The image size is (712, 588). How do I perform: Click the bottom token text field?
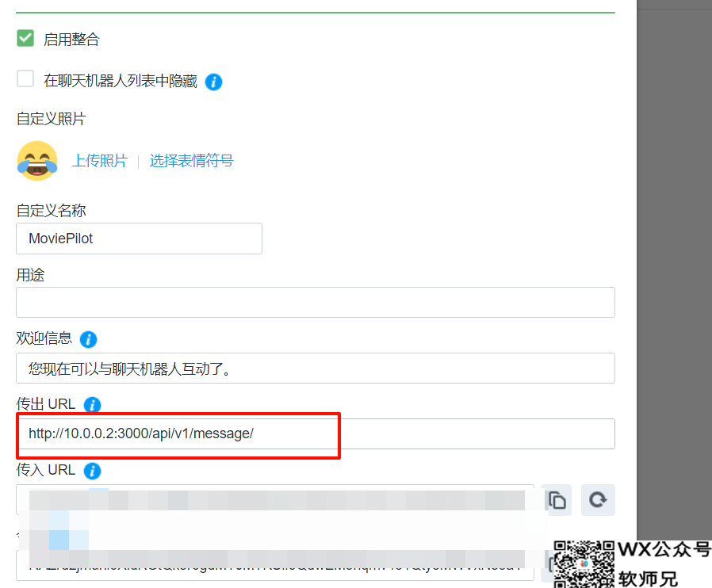coord(275,565)
